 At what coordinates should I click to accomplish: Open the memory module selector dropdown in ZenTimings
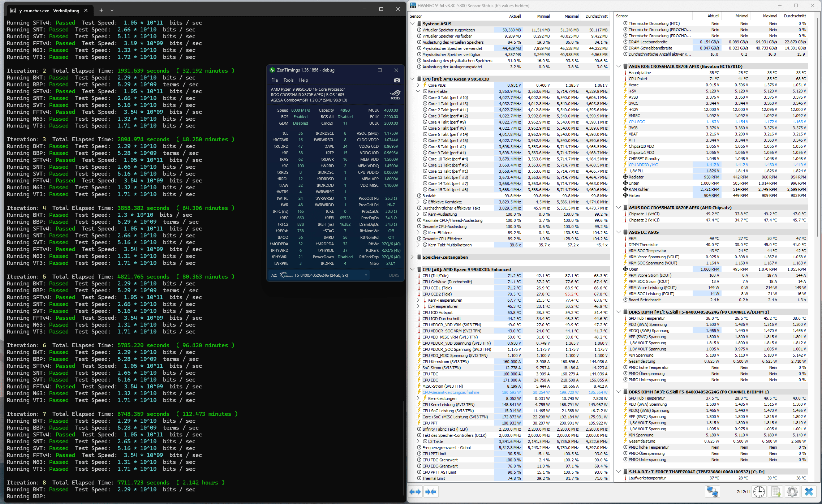coord(366,275)
